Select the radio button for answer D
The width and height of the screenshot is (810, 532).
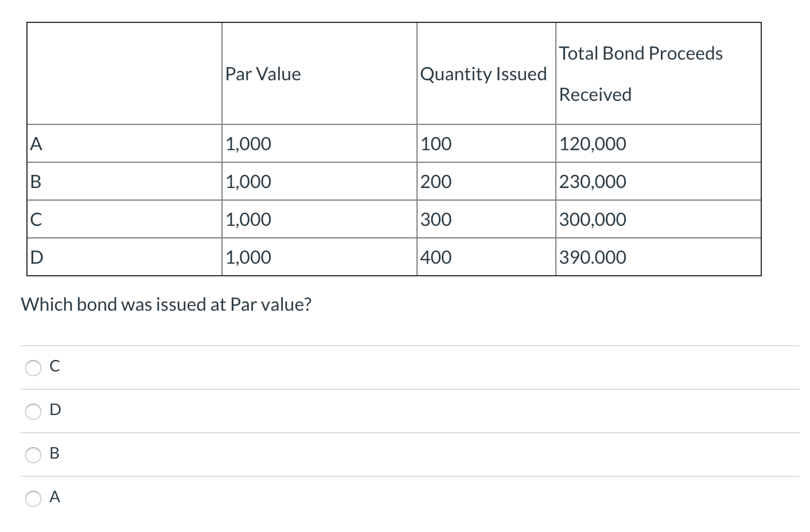pos(33,412)
